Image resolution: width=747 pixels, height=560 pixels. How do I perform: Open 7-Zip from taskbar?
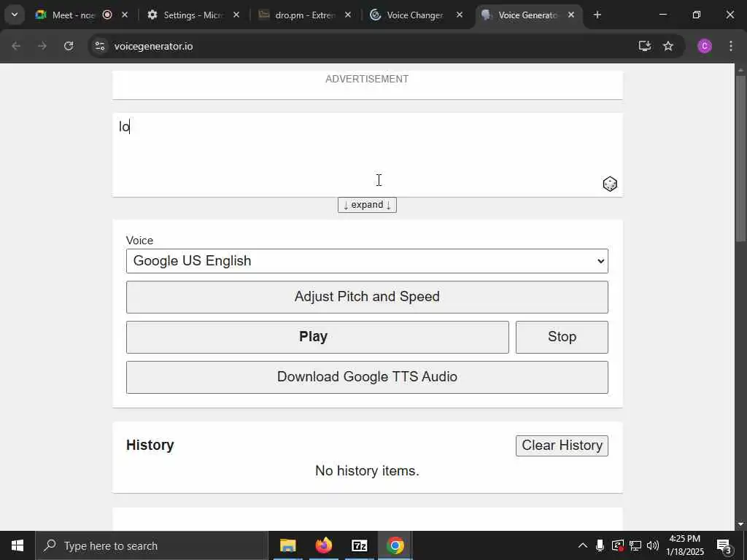click(359, 545)
